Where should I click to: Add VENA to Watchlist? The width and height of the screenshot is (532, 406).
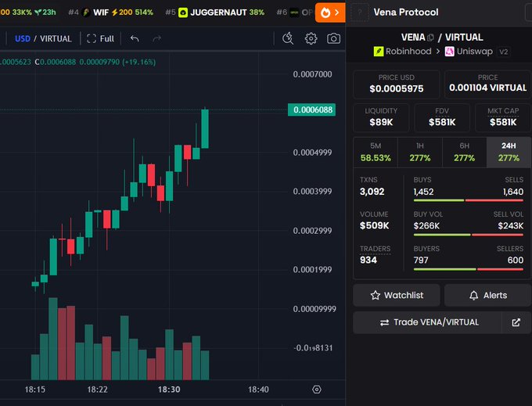pos(397,296)
